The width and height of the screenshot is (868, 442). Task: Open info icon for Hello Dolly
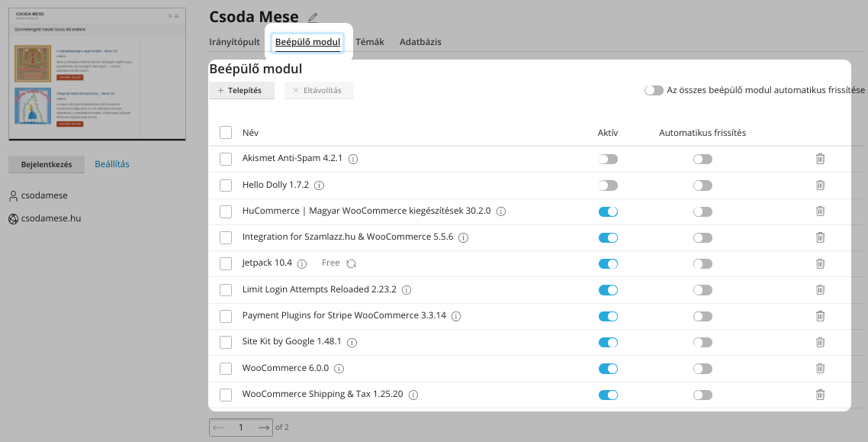click(x=319, y=186)
